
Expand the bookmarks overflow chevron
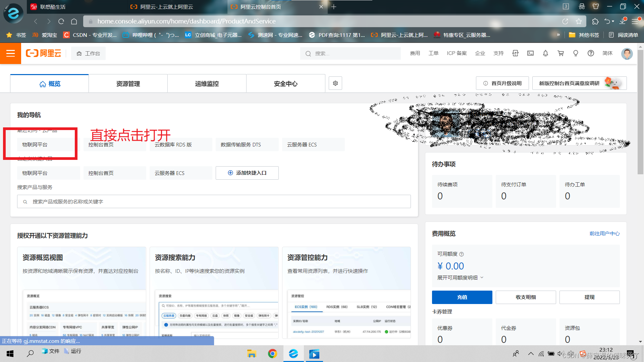click(558, 35)
